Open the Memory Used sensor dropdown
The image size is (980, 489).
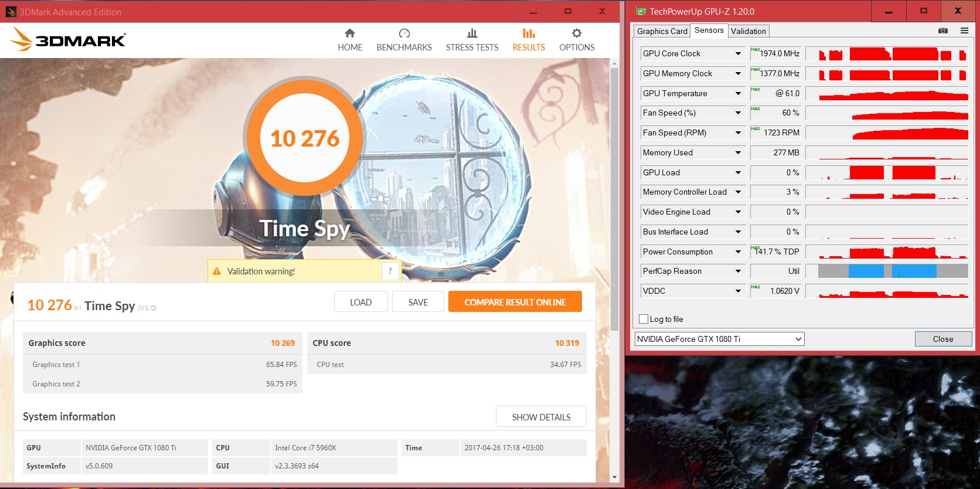738,152
